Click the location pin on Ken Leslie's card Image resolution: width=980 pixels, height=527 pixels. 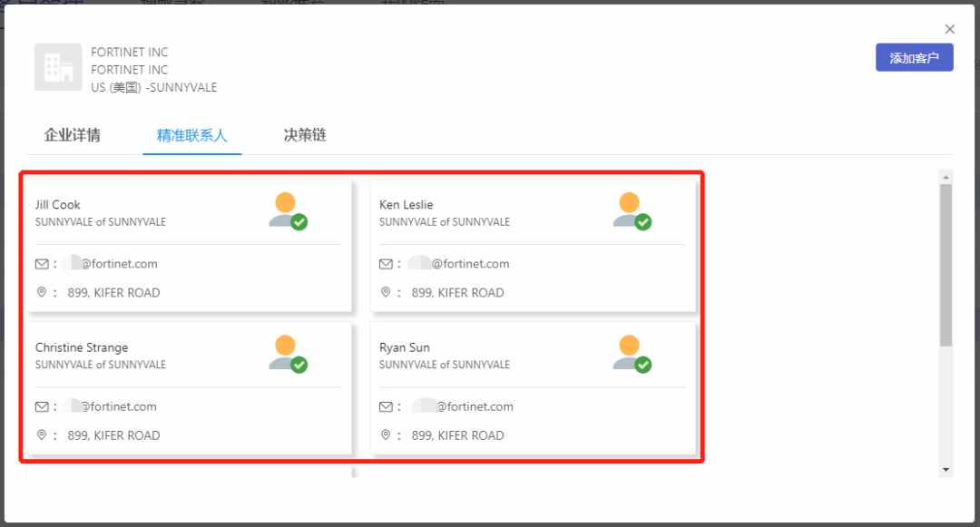(x=386, y=292)
